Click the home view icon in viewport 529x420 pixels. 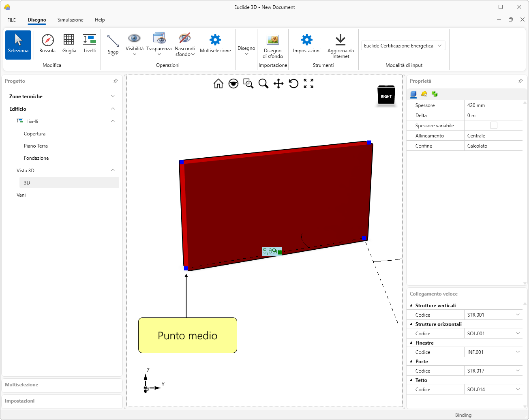point(218,84)
